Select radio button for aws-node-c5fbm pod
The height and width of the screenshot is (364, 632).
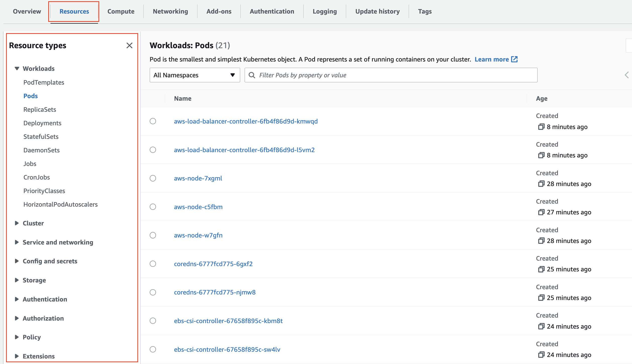click(153, 207)
